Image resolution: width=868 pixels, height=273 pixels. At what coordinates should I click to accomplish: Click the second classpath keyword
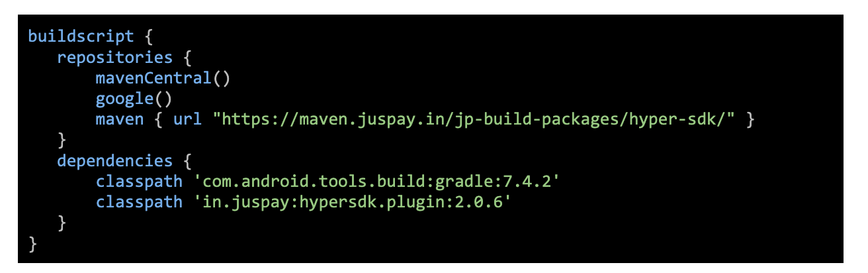coord(139,202)
